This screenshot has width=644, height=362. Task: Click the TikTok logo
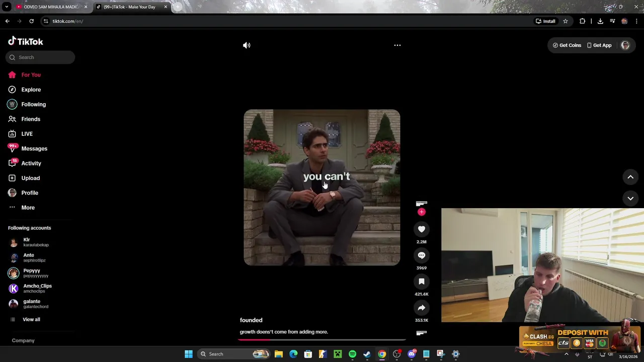(x=26, y=41)
